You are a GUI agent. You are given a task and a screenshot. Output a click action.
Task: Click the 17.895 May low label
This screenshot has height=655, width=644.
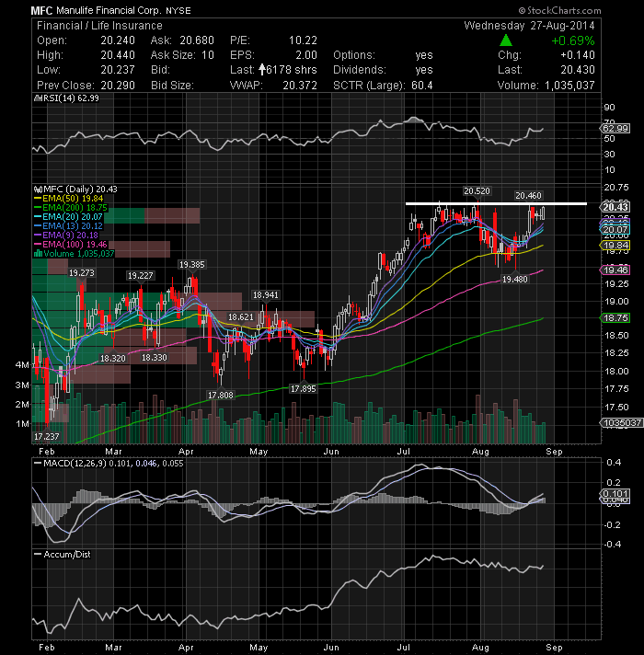(x=304, y=388)
